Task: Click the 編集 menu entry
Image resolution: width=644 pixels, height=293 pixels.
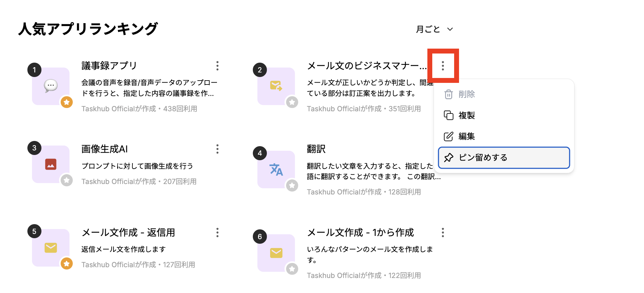Action: (467, 136)
